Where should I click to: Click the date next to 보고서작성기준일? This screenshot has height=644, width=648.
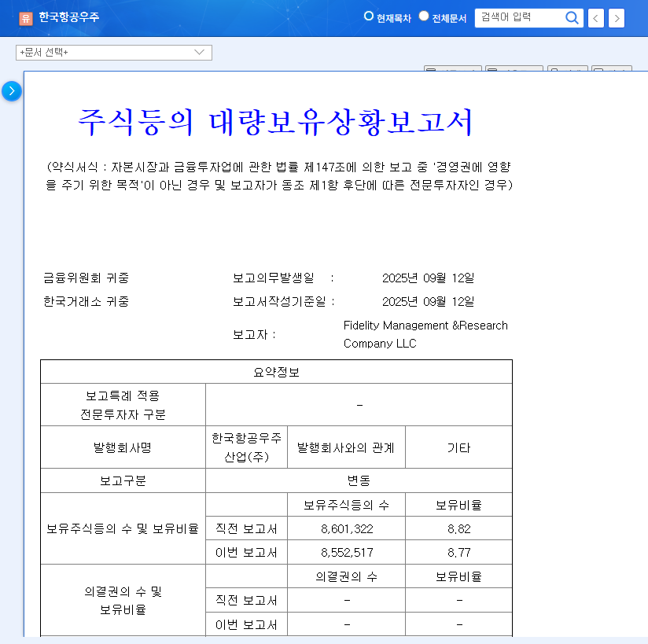428,301
